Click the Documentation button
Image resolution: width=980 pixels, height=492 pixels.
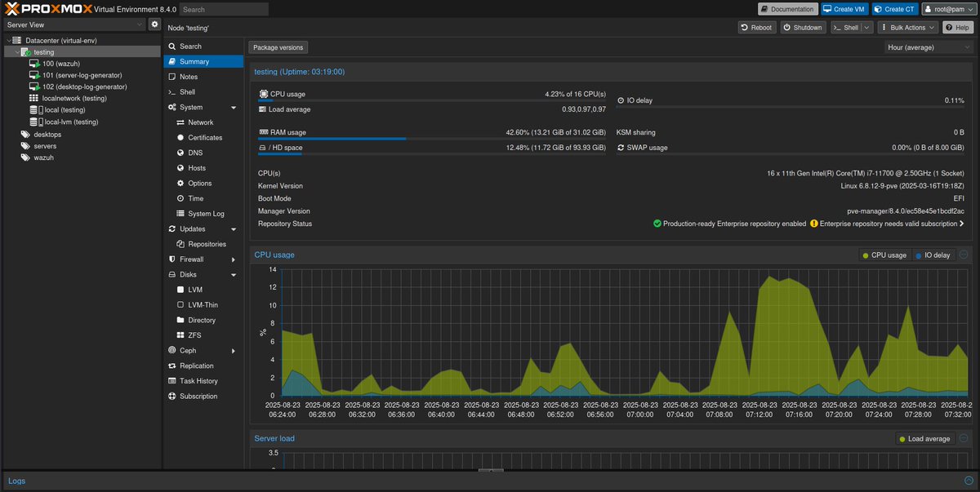(x=788, y=9)
